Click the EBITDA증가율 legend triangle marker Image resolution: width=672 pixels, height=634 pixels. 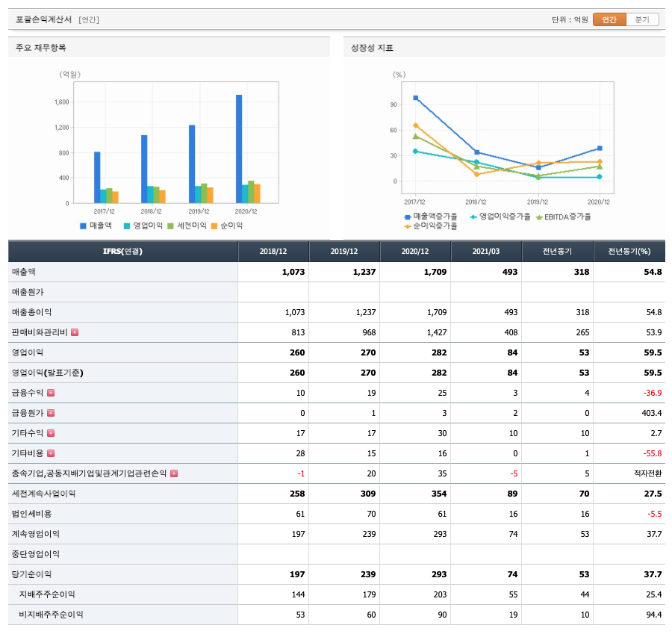(539, 217)
